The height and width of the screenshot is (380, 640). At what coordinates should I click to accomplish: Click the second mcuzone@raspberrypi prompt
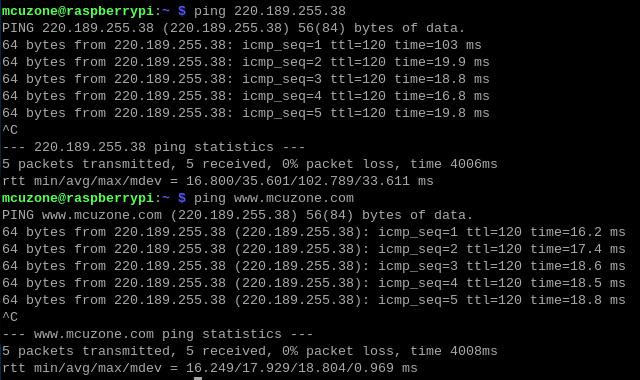[x=78, y=198]
